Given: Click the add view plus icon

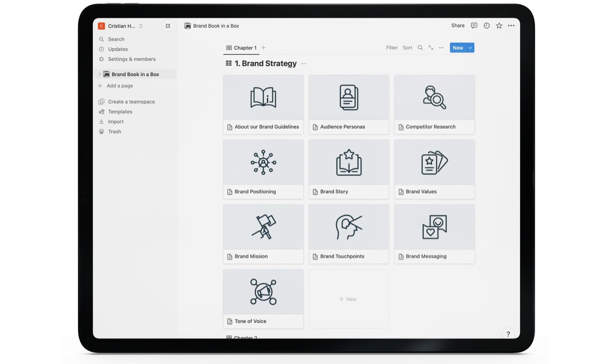Looking at the screenshot, I should (263, 48).
